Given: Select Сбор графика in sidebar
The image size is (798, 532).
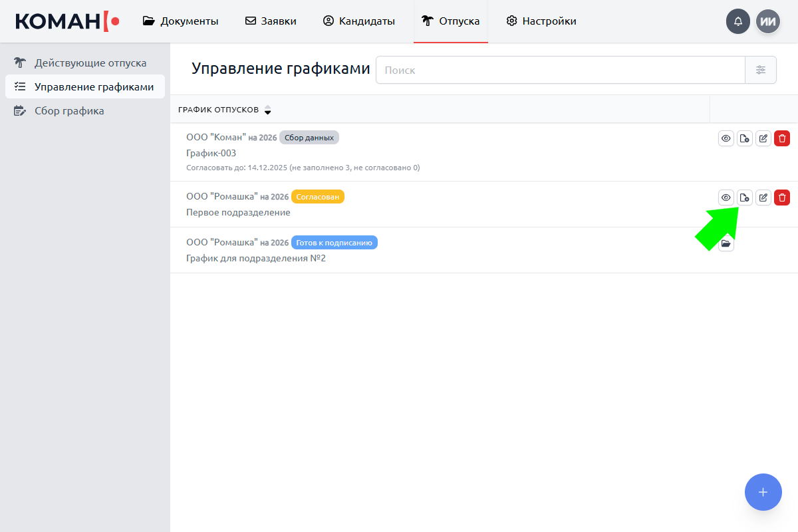Looking at the screenshot, I should point(69,111).
